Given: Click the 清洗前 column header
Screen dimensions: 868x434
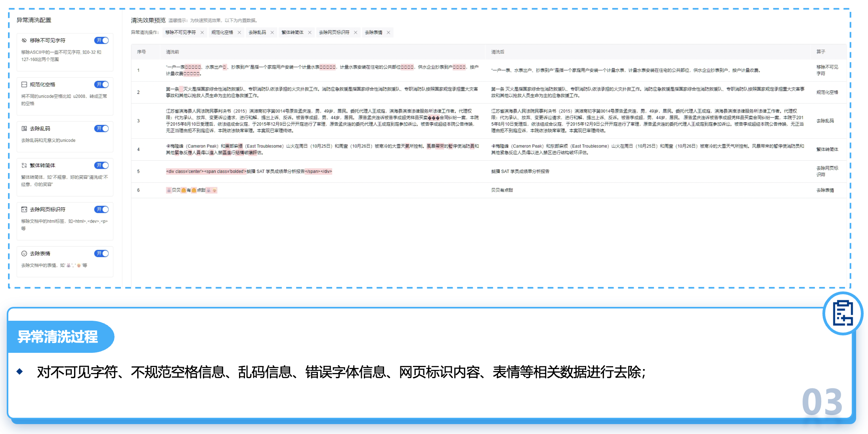Looking at the screenshot, I should coord(172,52).
